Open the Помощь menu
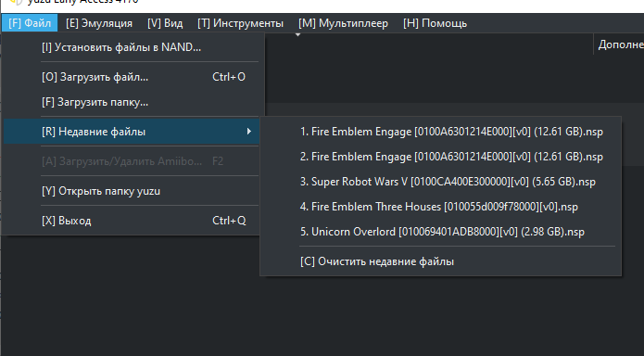644x356 pixels. point(435,23)
